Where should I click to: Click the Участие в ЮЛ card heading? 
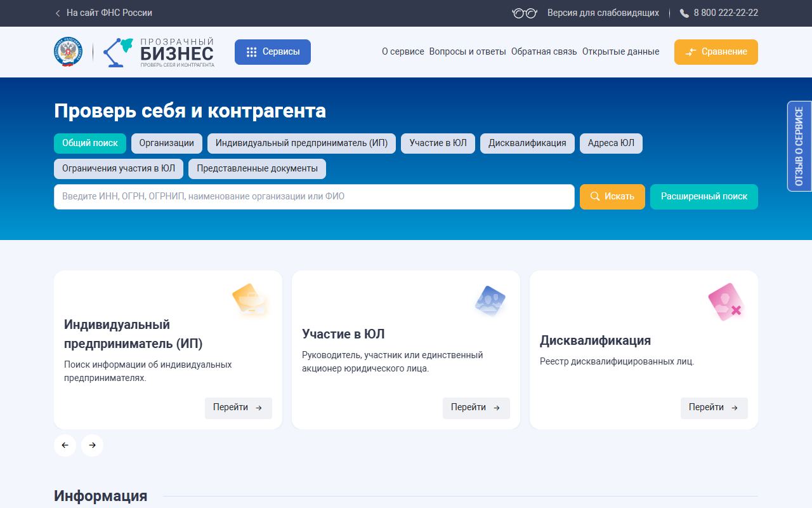click(343, 334)
